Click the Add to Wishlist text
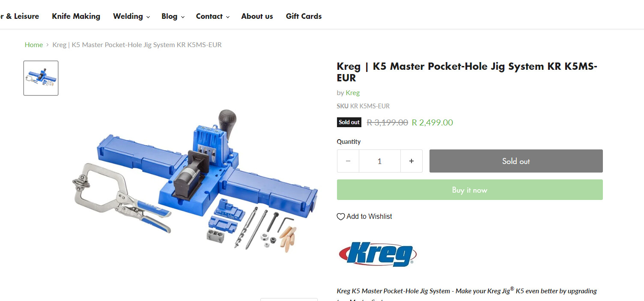This screenshot has width=644, height=301. click(x=369, y=217)
